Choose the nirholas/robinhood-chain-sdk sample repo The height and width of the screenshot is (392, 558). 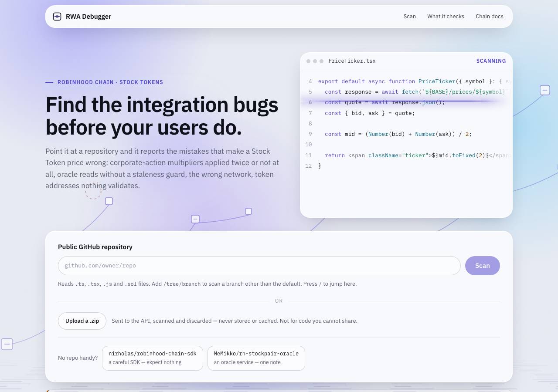[153, 358]
